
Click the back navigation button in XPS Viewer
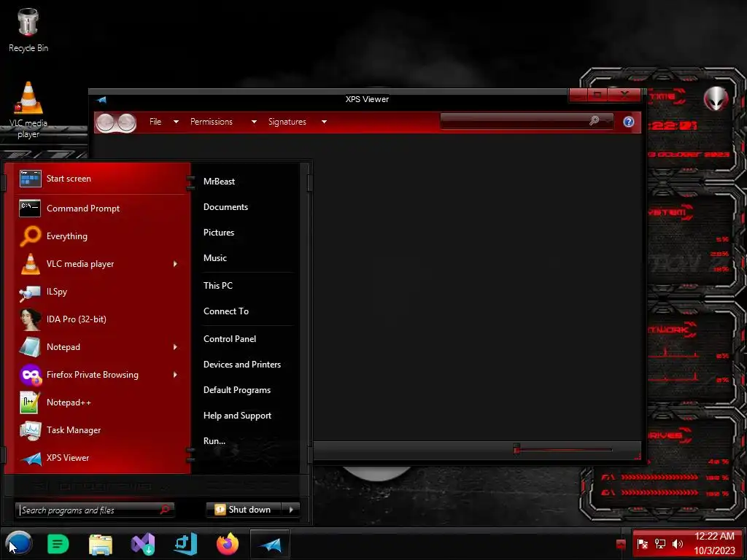tap(106, 122)
